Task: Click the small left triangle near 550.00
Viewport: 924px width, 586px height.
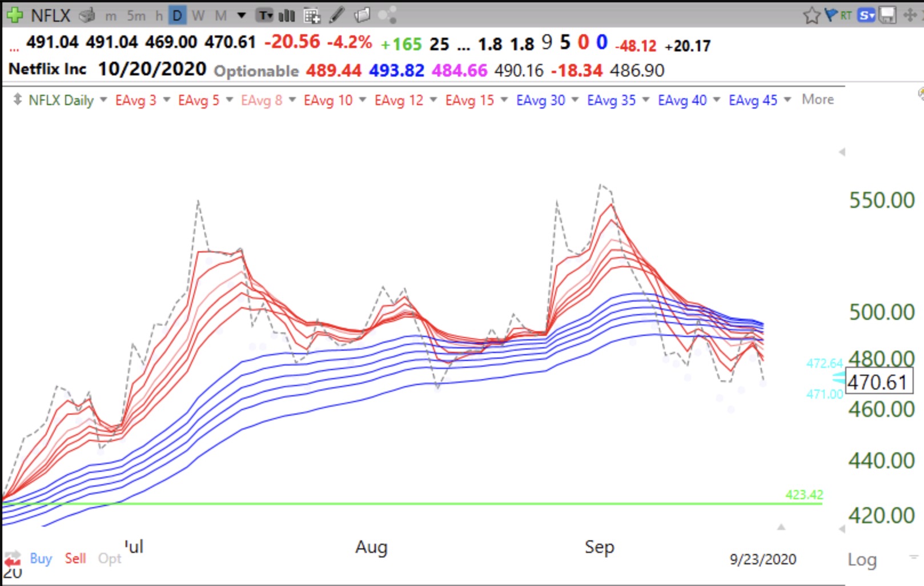Action: pyautogui.click(x=841, y=152)
